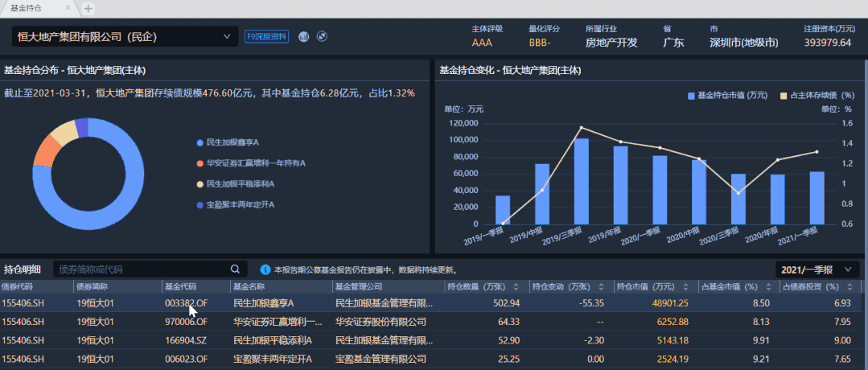Click holding value 2524.19

click(672, 359)
